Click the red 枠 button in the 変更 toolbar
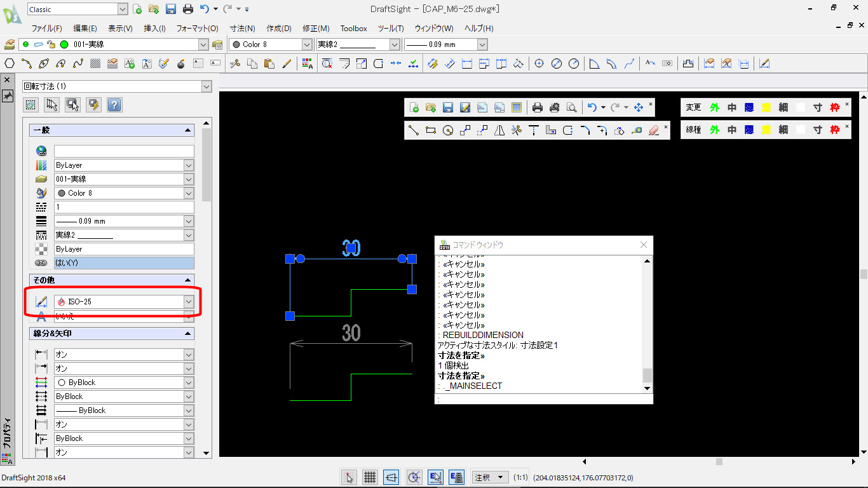The image size is (868, 488). [835, 108]
